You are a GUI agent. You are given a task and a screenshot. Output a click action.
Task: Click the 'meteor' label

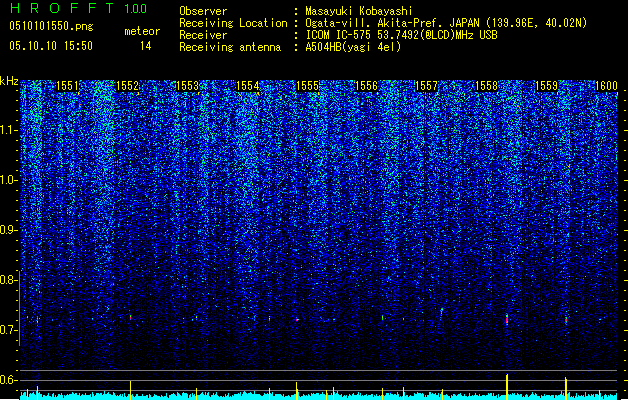[x=142, y=31]
